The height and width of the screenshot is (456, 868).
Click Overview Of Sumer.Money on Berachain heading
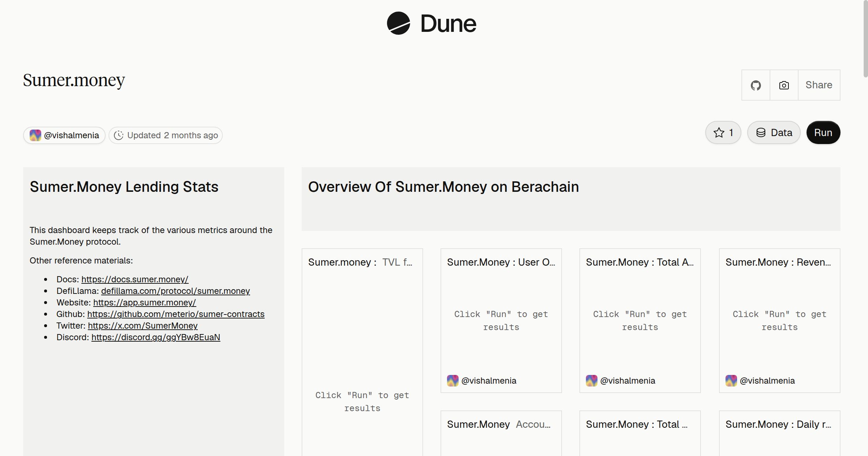pos(443,187)
